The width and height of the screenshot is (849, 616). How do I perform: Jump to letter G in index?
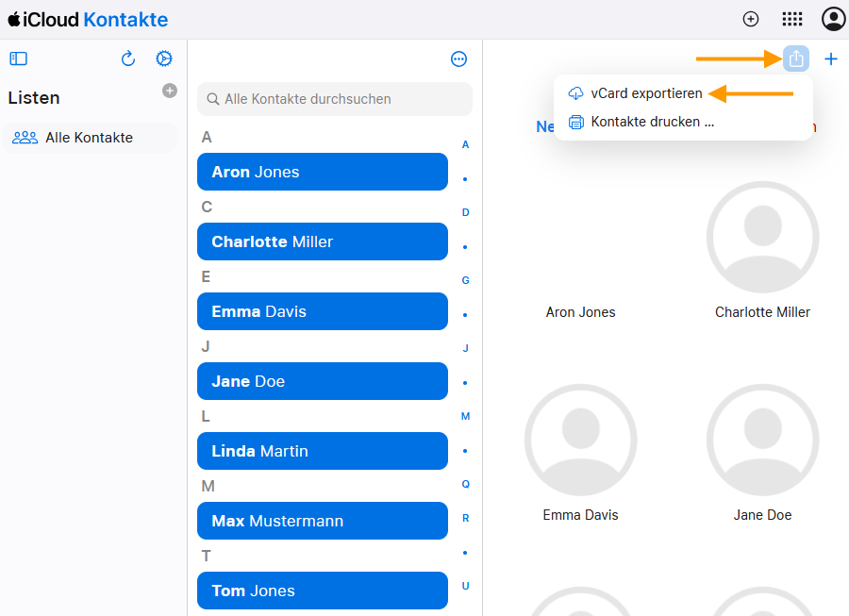[465, 280]
